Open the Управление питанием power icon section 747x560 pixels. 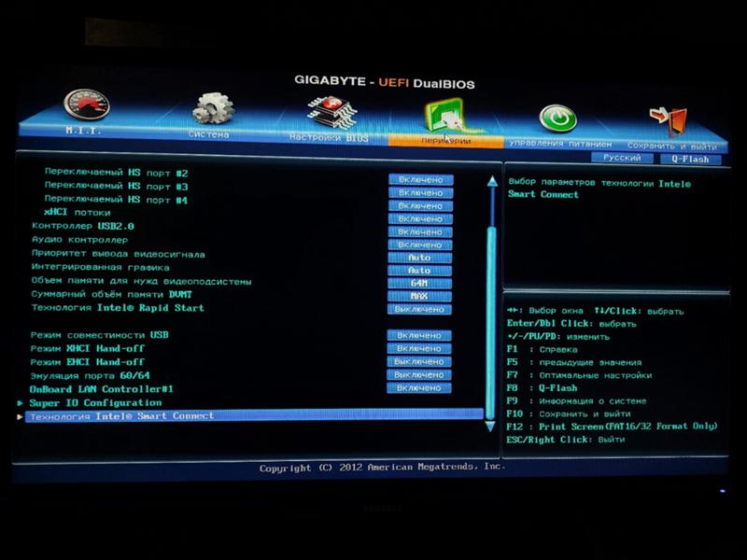pyautogui.click(x=557, y=119)
